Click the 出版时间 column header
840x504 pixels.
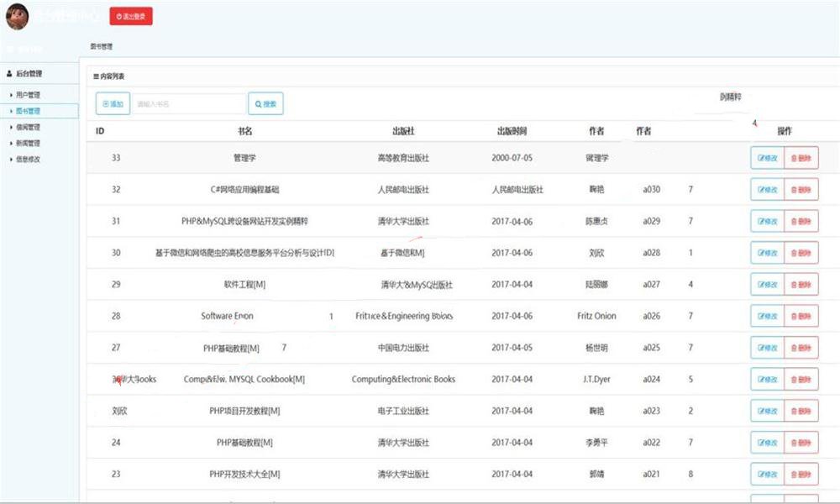click(512, 131)
